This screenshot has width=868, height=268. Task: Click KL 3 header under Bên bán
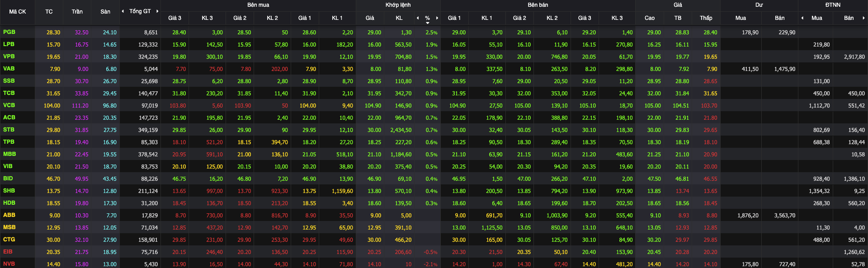pyautogui.click(x=617, y=18)
